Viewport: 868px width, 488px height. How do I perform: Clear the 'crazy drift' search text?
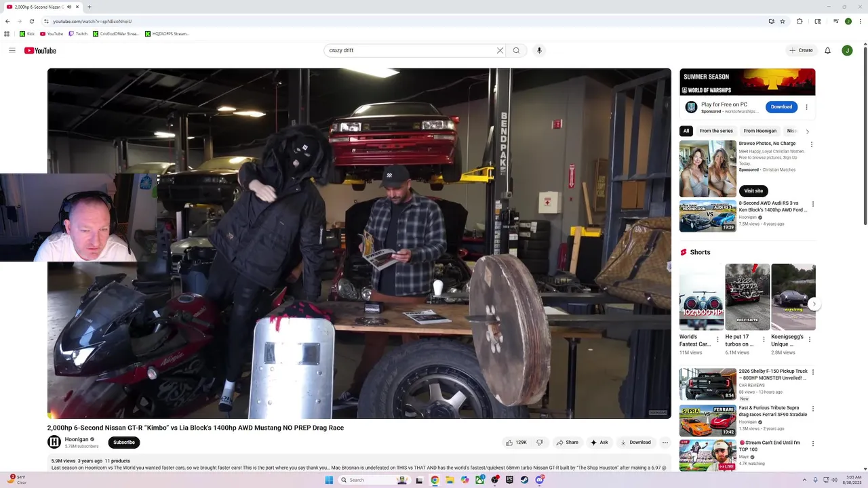(500, 50)
